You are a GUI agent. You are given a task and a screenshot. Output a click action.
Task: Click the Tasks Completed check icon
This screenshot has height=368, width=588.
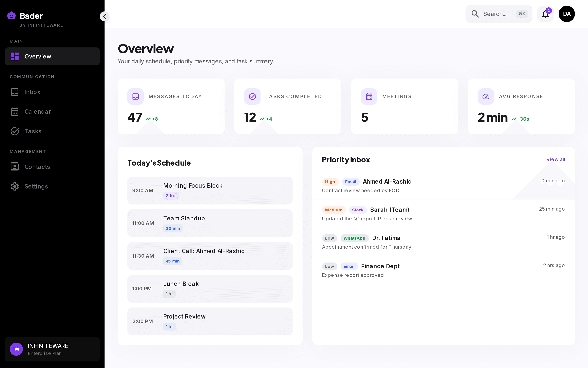pyautogui.click(x=252, y=96)
